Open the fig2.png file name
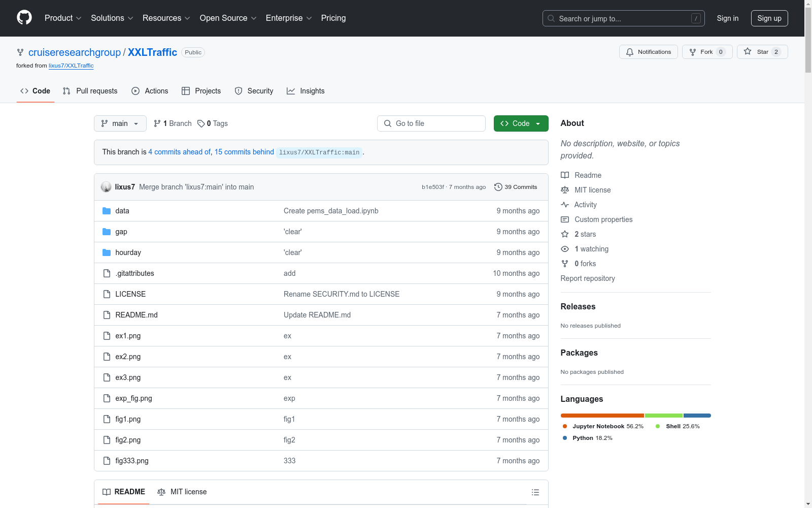Viewport: 812px width, 508px height. (x=128, y=440)
